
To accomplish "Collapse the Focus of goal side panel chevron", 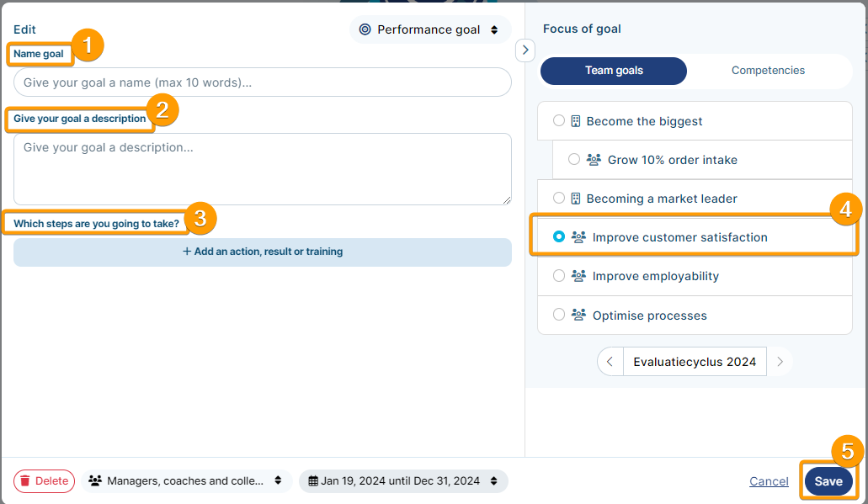I will coord(525,50).
